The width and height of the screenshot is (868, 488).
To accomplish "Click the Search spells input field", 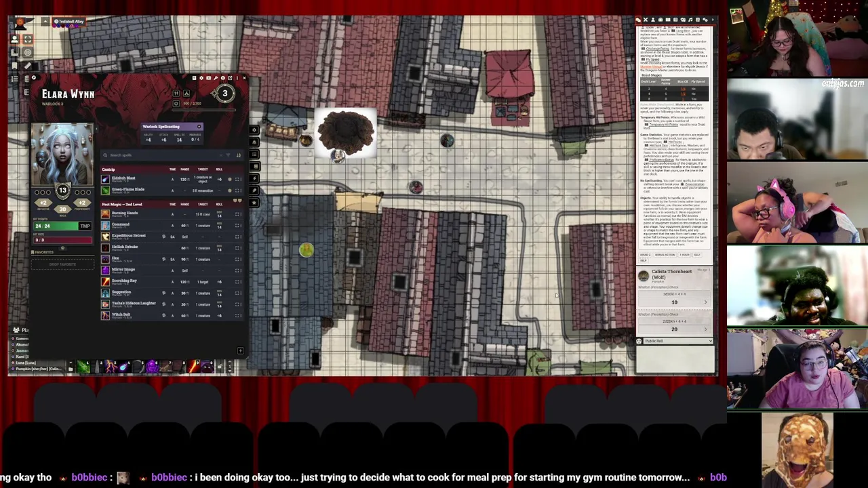I will (163, 155).
